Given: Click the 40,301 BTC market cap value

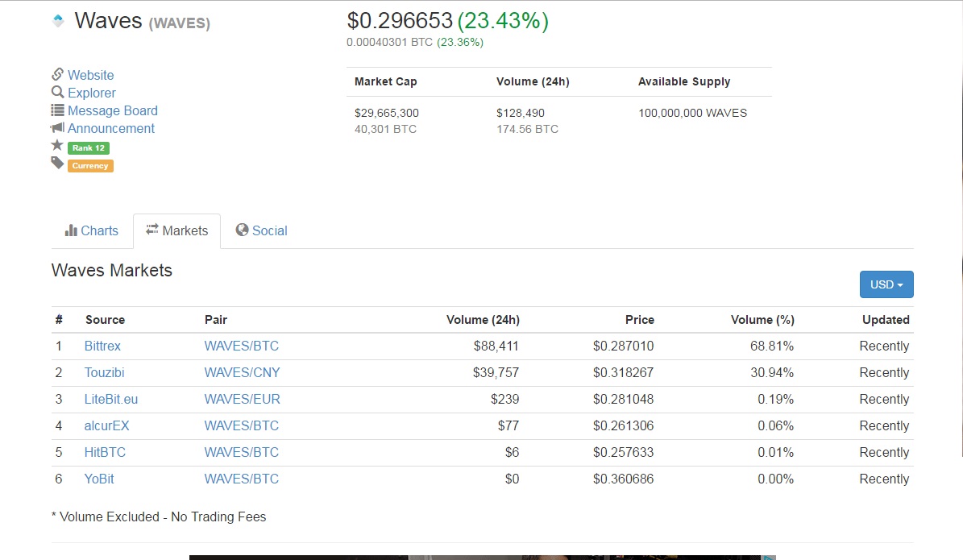Looking at the screenshot, I should [385, 129].
